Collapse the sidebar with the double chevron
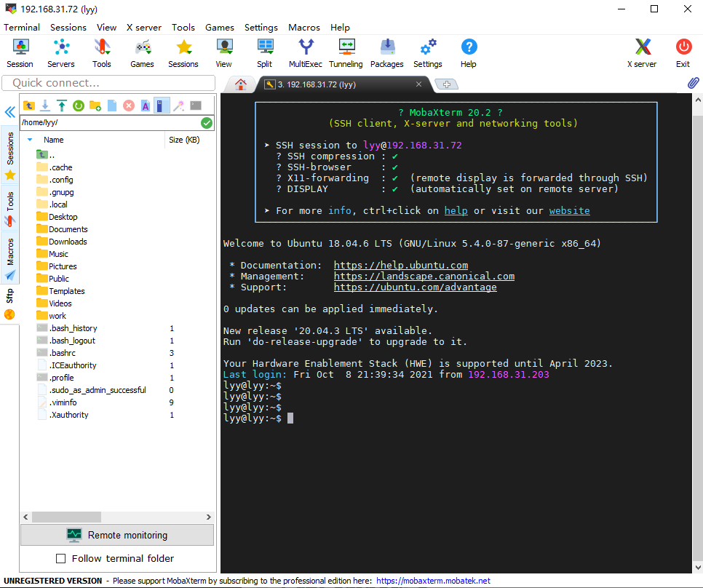This screenshot has width=703, height=588. (x=10, y=111)
